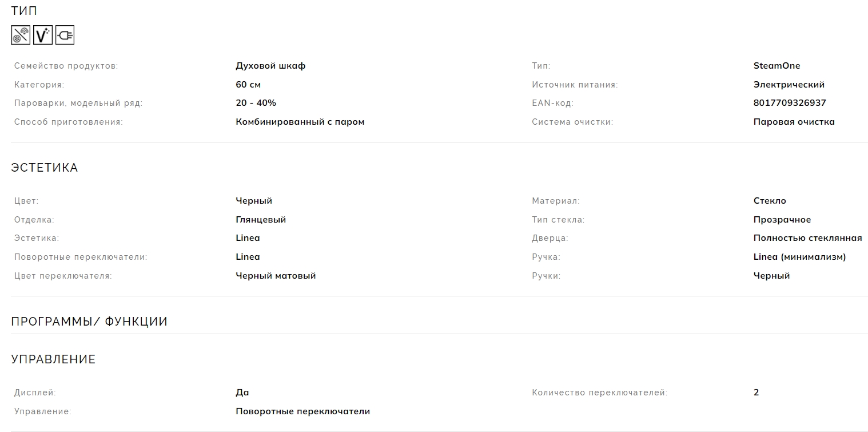
Task: Click the combined steam and fan icon
Action: [21, 35]
